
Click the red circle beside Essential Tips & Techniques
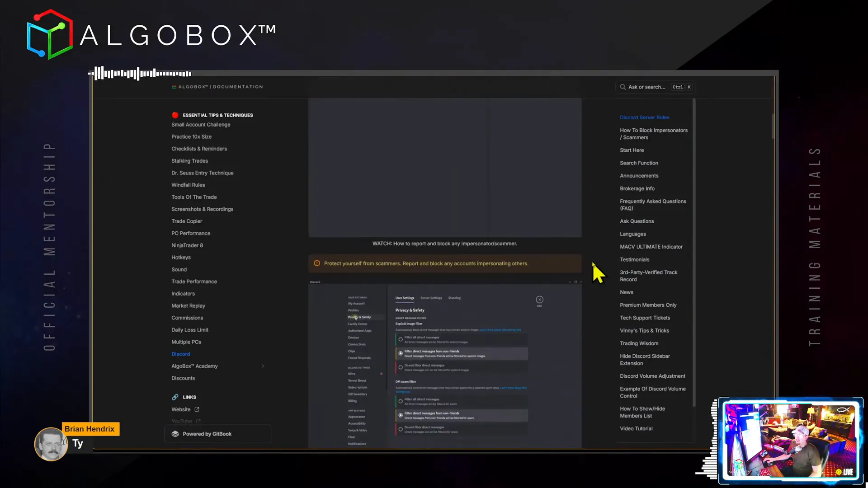point(175,115)
